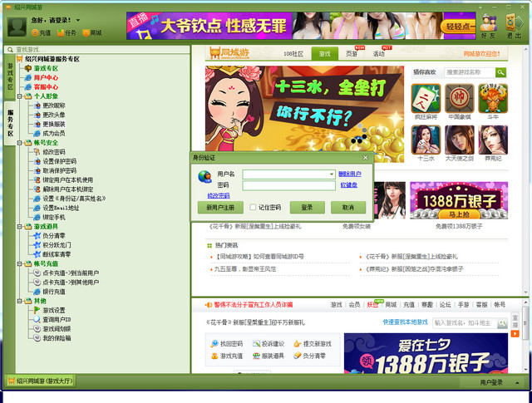The image size is (532, 403).
Task: Click the 用户名 input field
Action: click(x=288, y=174)
